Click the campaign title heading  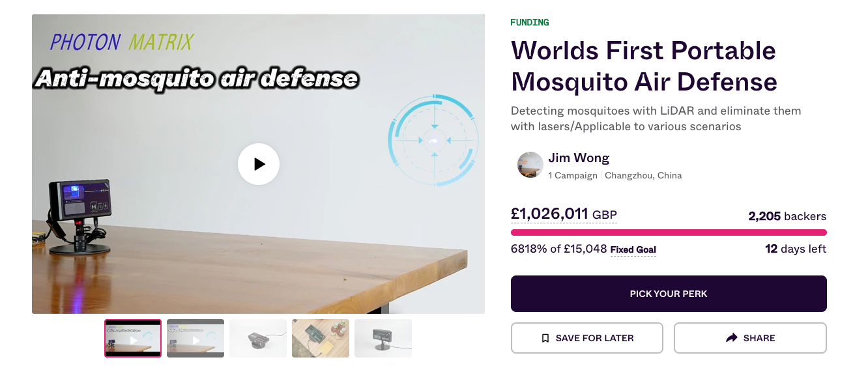click(644, 66)
